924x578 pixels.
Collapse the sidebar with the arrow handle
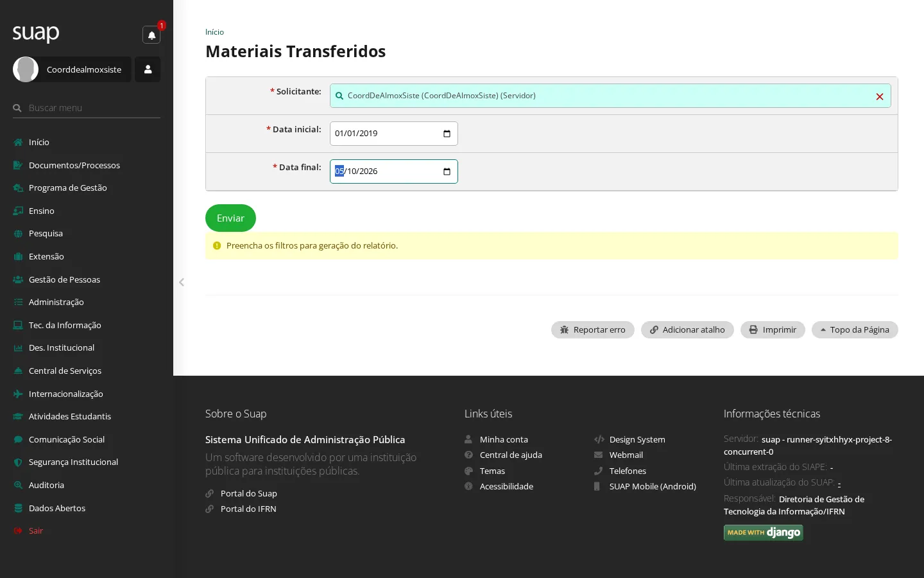[182, 282]
